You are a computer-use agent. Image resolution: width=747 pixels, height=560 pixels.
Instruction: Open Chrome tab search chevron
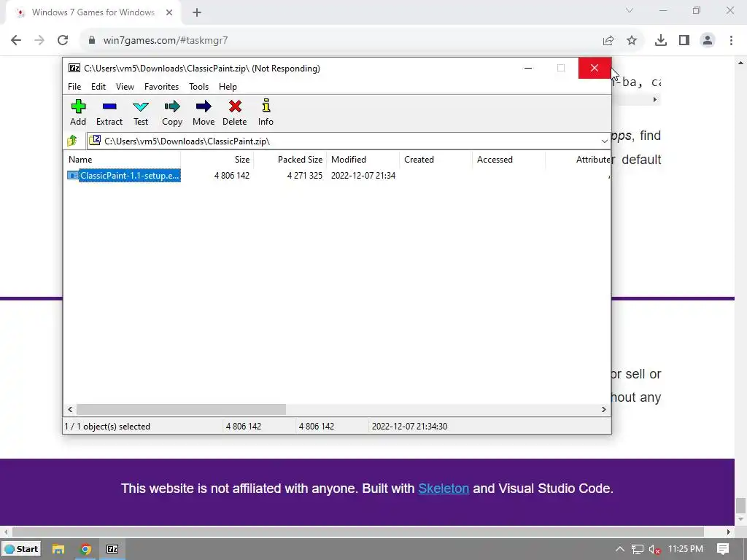pyautogui.click(x=630, y=10)
